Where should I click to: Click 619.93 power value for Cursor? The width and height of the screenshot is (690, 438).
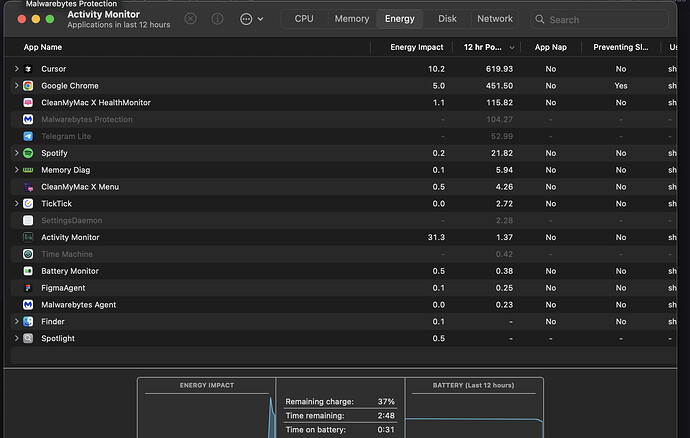(499, 69)
